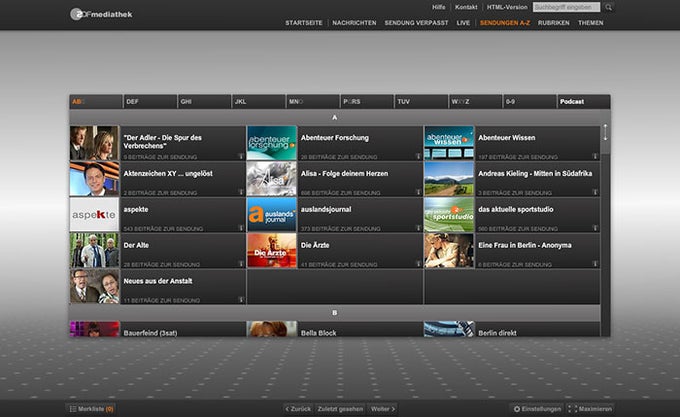The image size is (680, 417).
Task: Open NACHRICHTEN in main navigation
Action: click(354, 23)
